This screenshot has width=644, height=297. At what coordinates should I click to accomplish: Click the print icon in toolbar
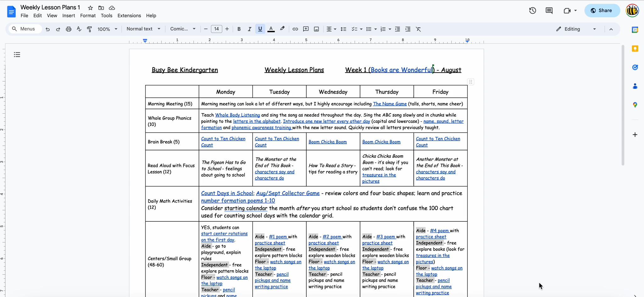click(x=68, y=29)
